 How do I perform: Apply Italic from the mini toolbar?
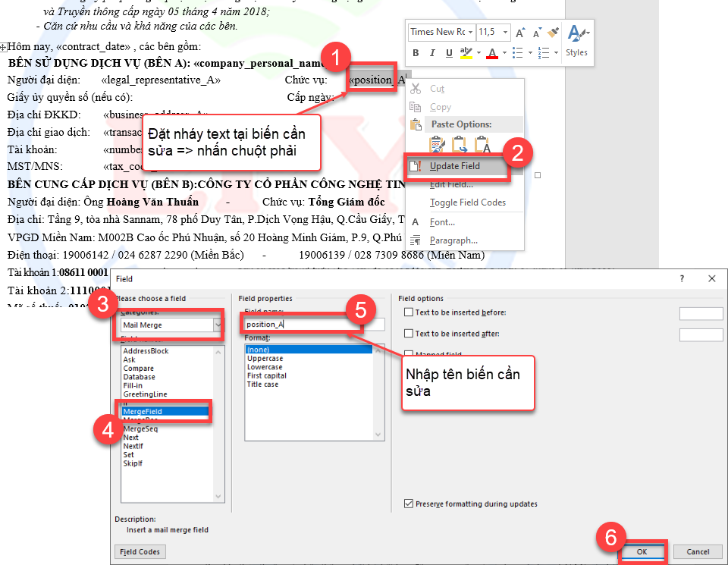tap(433, 53)
